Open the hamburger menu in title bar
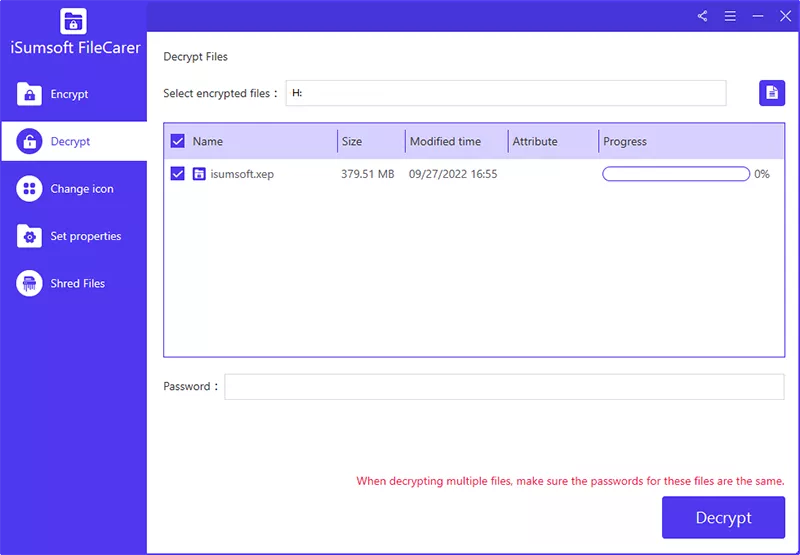Screen dimensions: 800x555 [730, 16]
